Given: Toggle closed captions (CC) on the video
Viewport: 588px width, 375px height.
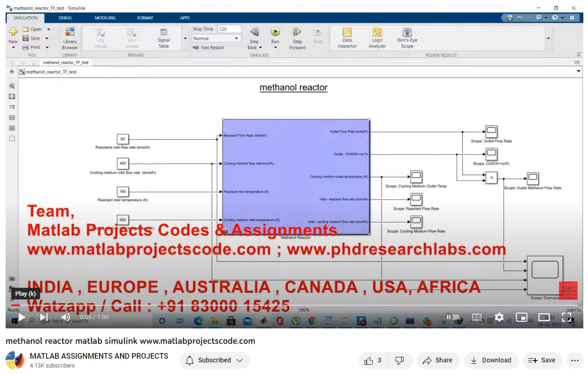Looking at the screenshot, I should [476, 317].
